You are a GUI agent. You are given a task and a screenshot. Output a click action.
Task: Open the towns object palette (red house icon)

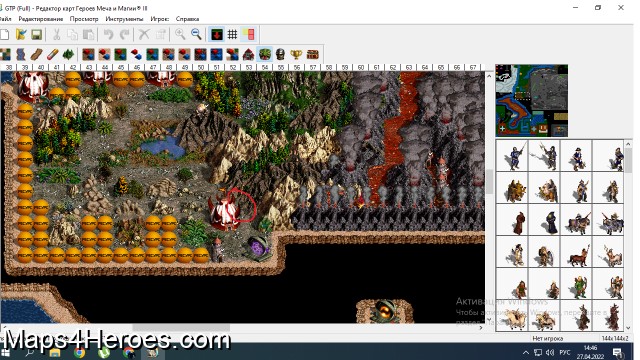(x=249, y=54)
